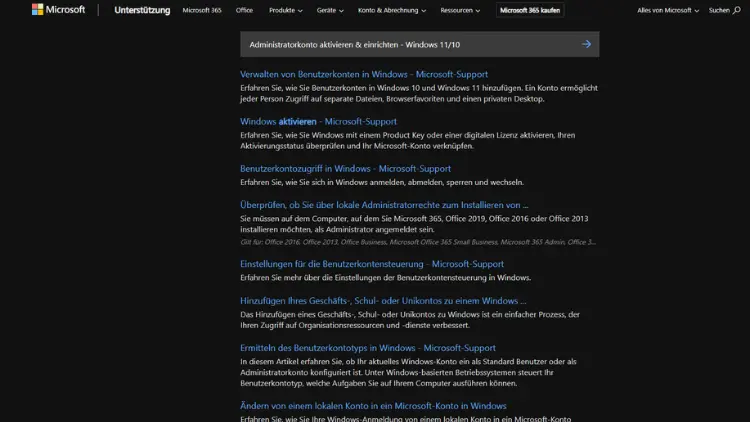Open the Microsoft 365 menu item
The image size is (750, 422).
pyautogui.click(x=202, y=10)
